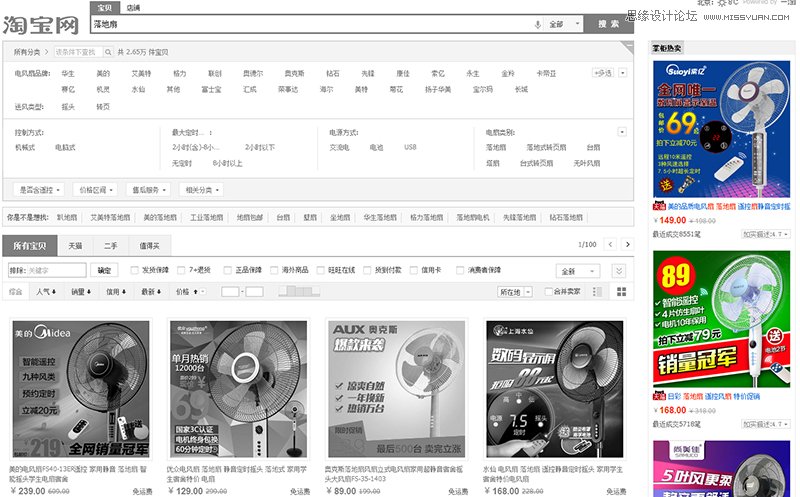Filter by 落地扇 fan category
This screenshot has width=800, height=497.
coord(496,147)
